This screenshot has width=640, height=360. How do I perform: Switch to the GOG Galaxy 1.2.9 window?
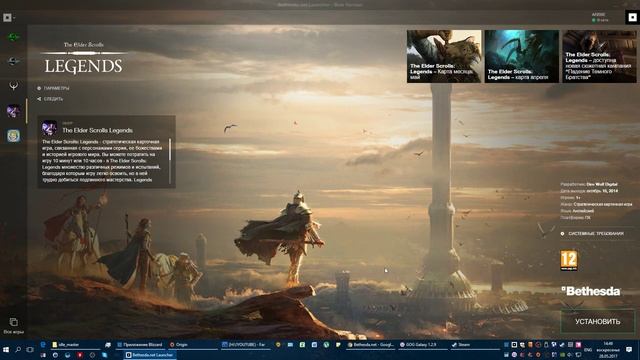[423, 345]
